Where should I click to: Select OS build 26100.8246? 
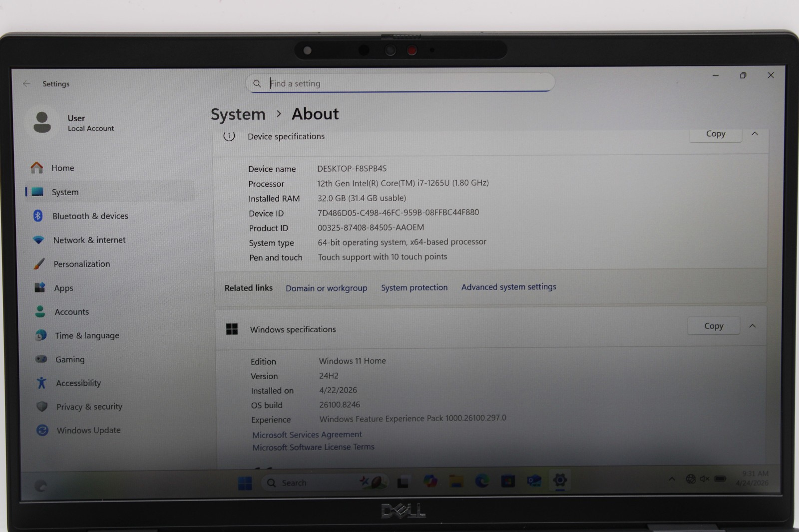[x=340, y=405]
